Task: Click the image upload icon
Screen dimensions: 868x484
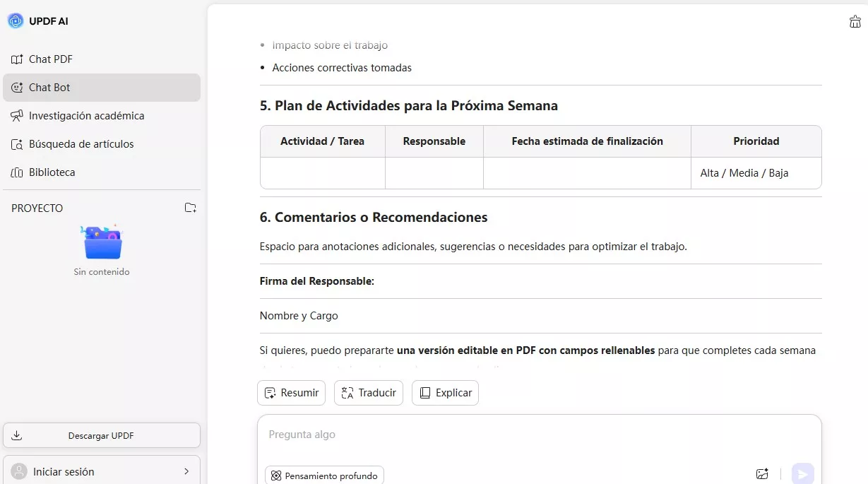Action: 762,474
